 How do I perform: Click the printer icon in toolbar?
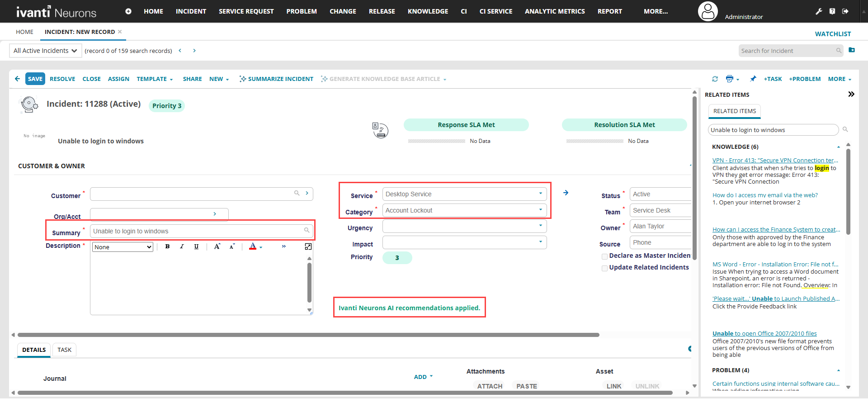pos(729,79)
